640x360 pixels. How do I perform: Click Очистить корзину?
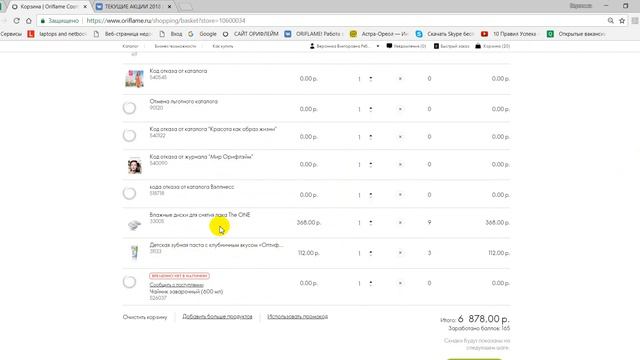[145, 317]
